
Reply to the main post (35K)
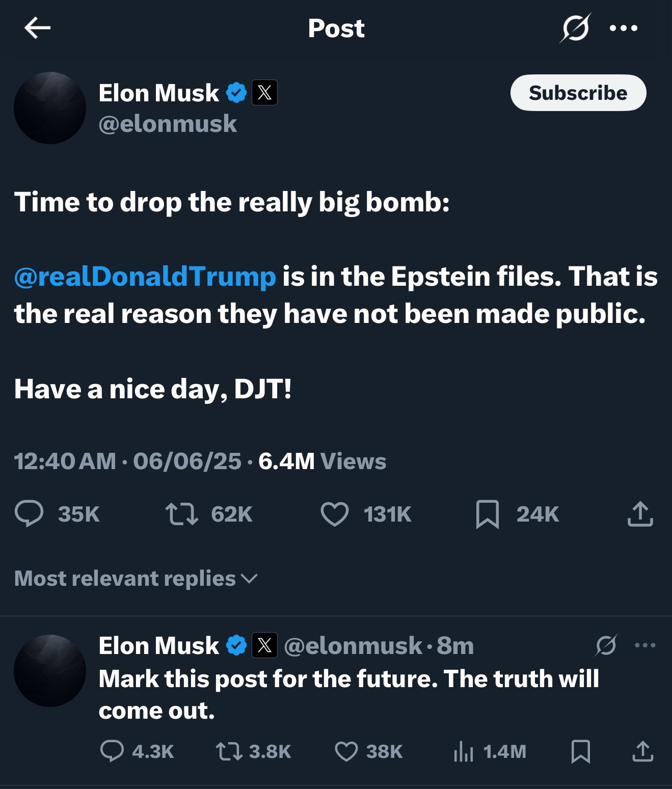tap(30, 513)
